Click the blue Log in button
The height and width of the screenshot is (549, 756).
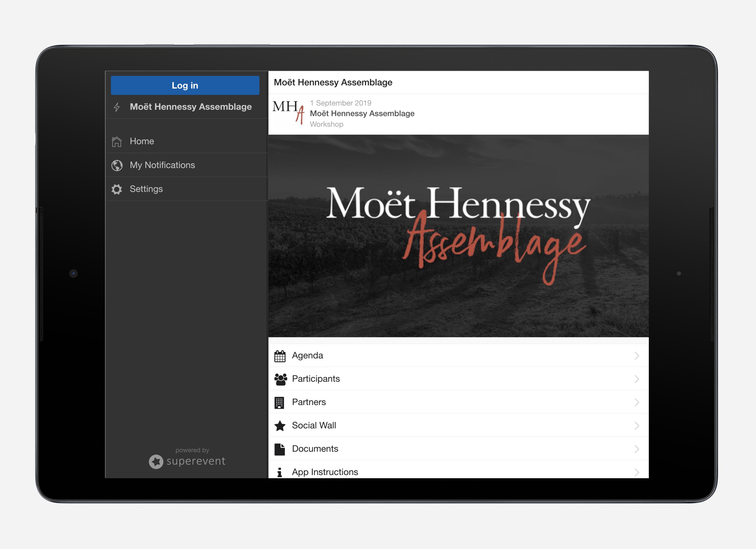click(185, 85)
